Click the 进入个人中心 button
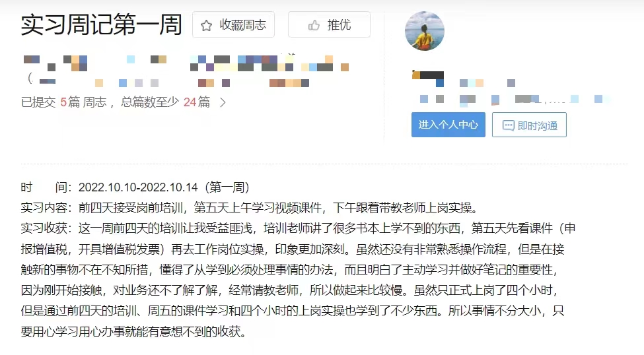Screen dimensions: 644x355 (x=448, y=125)
